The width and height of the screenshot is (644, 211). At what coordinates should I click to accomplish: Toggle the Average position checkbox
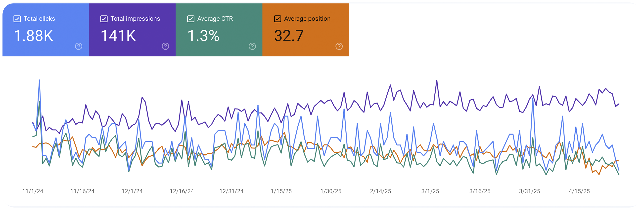coord(277,19)
